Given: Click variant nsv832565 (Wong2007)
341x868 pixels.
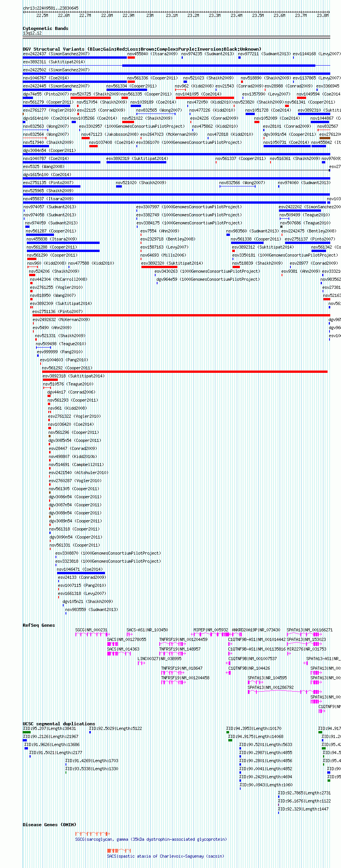Looking at the screenshot, I should click(x=159, y=110).
